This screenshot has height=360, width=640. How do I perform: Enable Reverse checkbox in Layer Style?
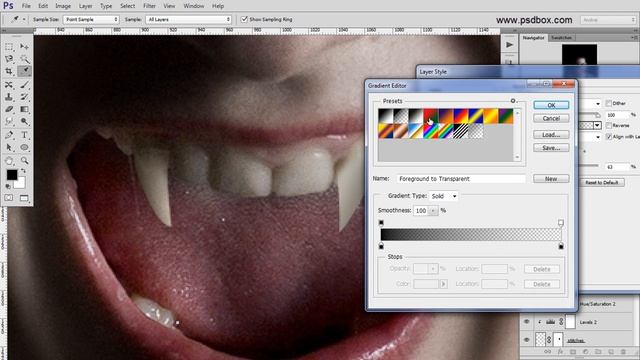[609, 125]
